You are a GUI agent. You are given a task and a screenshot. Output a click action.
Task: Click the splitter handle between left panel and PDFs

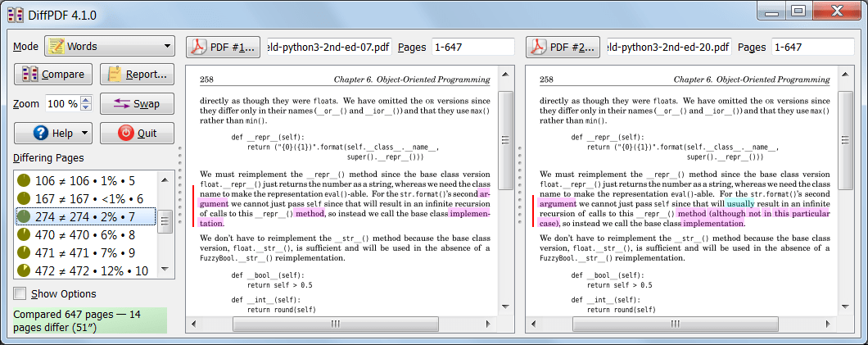(x=180, y=184)
